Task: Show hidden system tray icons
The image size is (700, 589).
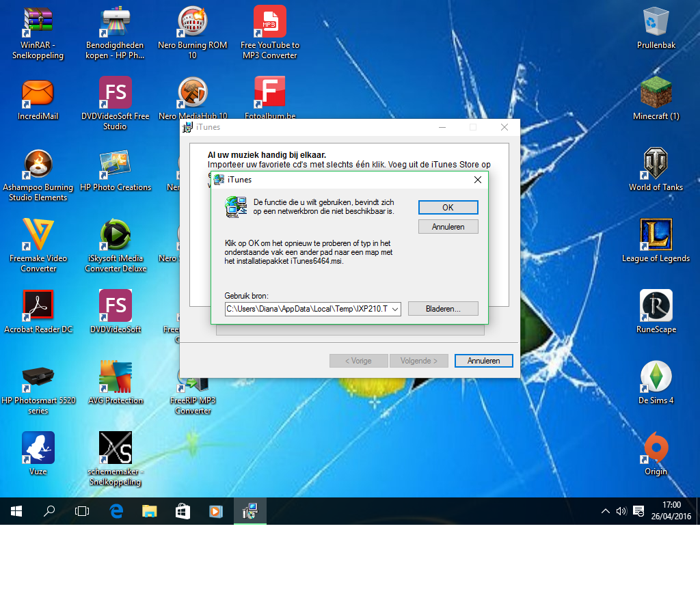Action: click(606, 511)
